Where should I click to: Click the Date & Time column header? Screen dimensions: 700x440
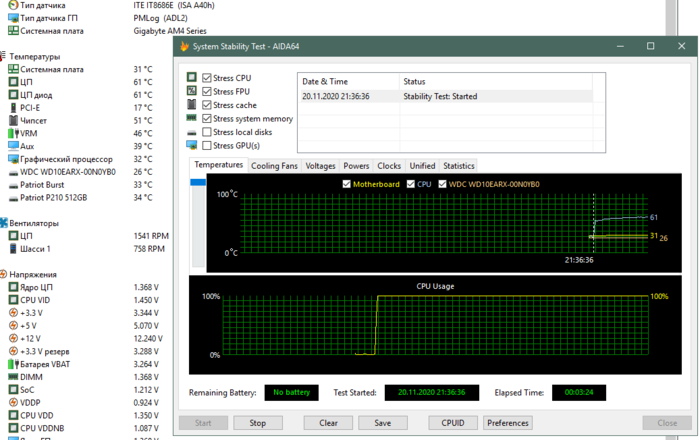click(348, 82)
